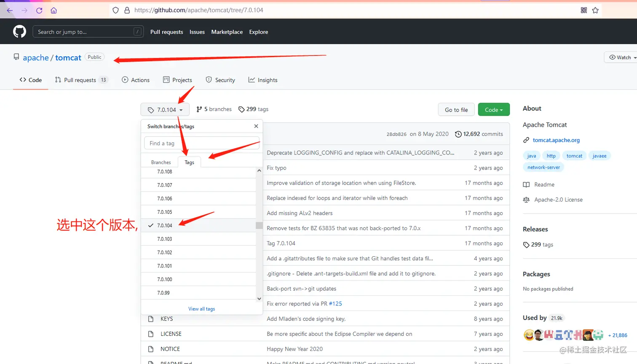Click the apache owner link
This screenshot has width=637, height=364.
pyautogui.click(x=36, y=58)
